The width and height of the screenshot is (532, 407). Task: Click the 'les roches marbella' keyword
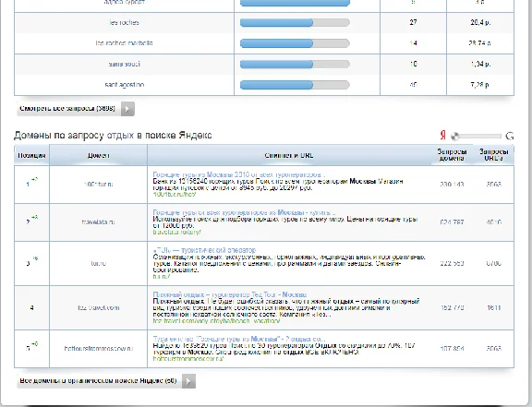(124, 43)
